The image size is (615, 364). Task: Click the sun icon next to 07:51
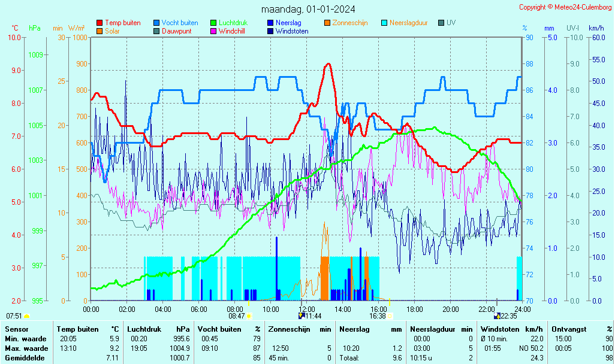(26, 316)
